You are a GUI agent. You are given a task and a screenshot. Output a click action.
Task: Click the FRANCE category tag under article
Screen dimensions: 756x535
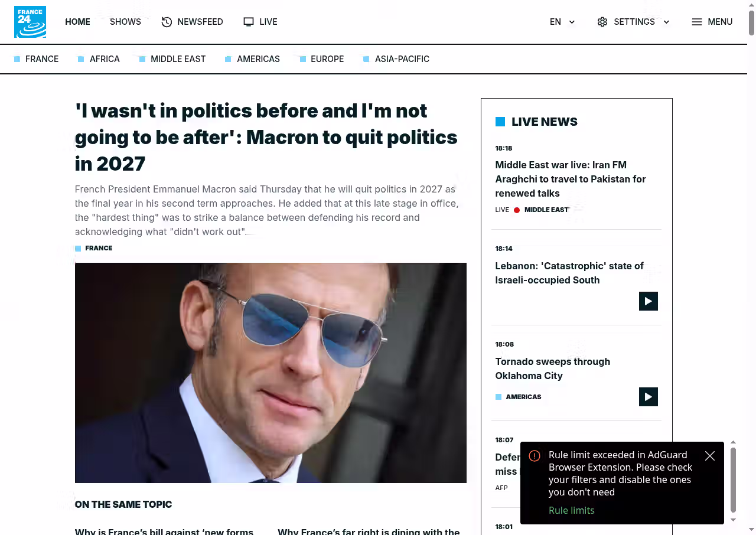pyautogui.click(x=98, y=248)
